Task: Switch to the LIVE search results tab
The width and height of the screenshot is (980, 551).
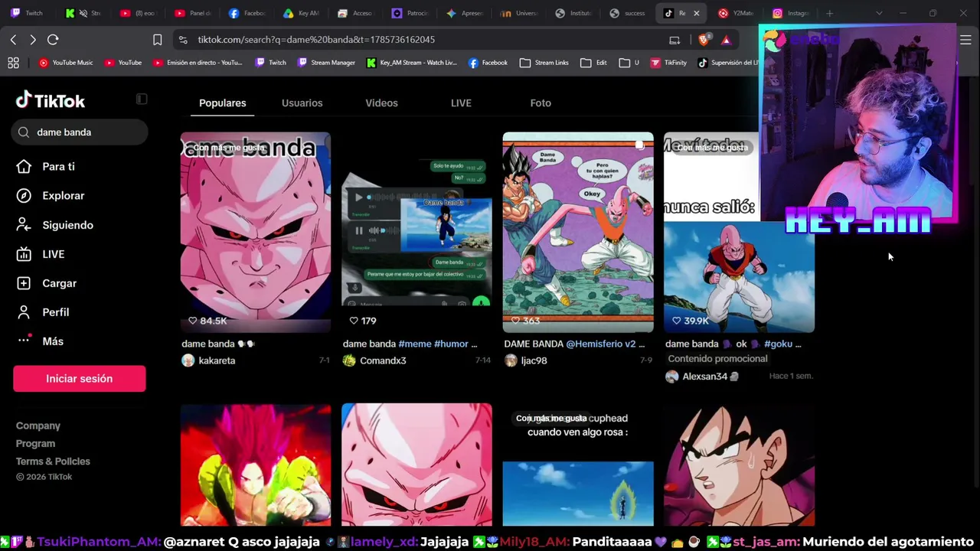Action: (x=461, y=103)
